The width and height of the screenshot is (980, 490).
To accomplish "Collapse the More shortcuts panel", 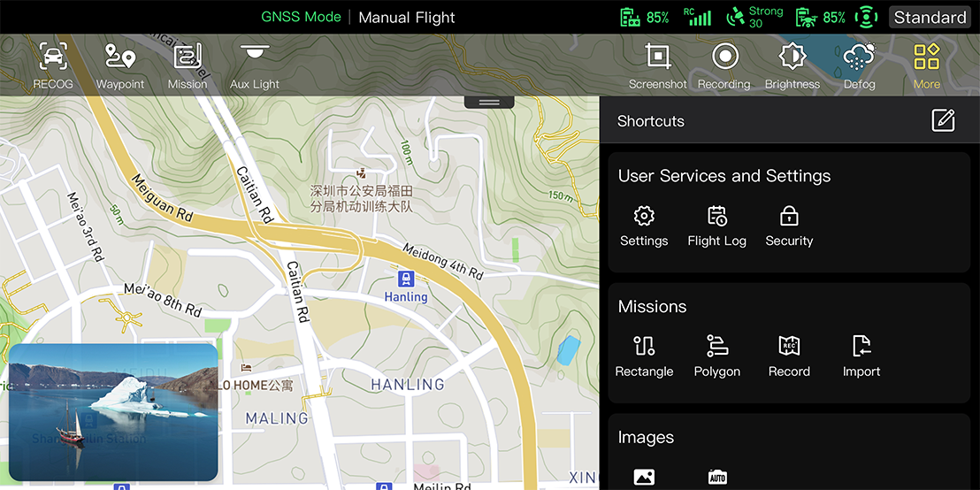I will [x=926, y=65].
